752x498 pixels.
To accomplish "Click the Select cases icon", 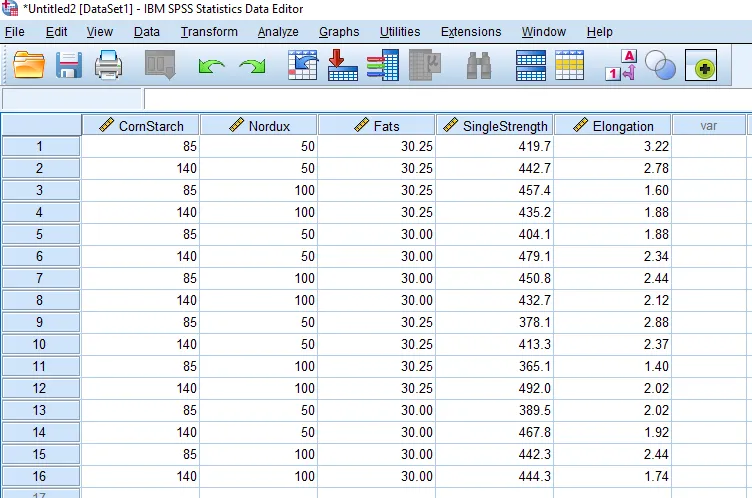I will [x=569, y=65].
